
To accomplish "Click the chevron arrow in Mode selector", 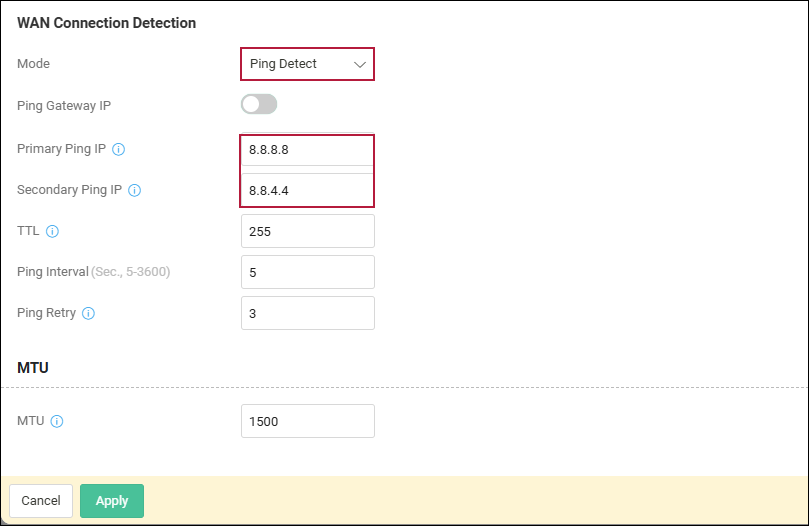I will 360,65.
